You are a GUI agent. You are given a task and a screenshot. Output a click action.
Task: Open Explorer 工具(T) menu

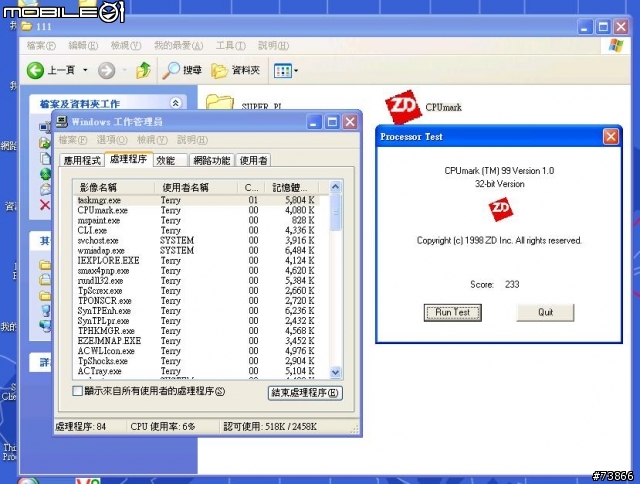pos(231,45)
